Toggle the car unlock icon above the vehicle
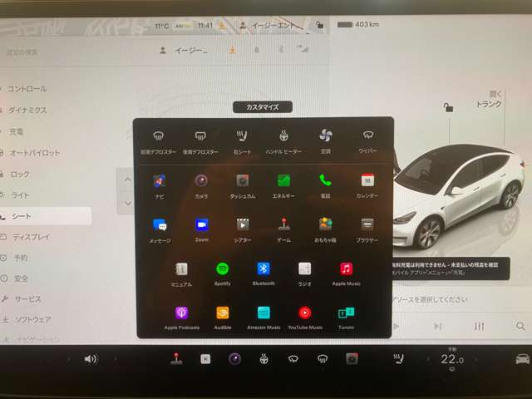Image resolution: width=532 pixels, height=399 pixels. 448,107
